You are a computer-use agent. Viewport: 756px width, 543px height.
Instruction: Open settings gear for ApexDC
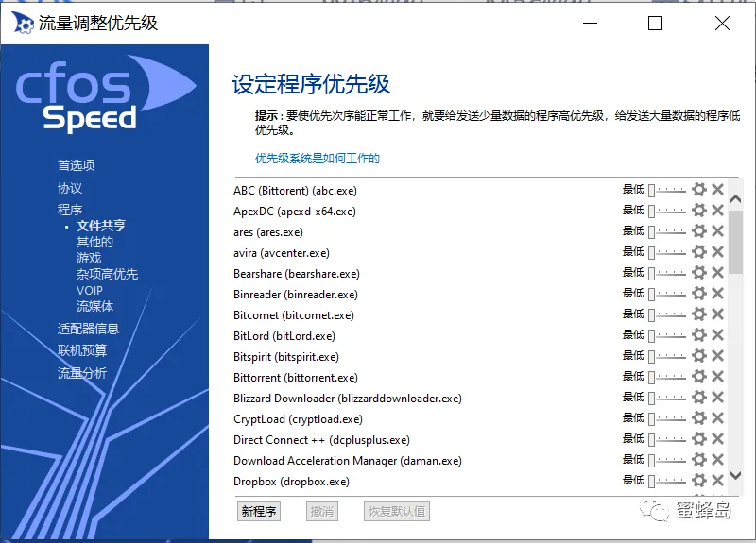699,210
